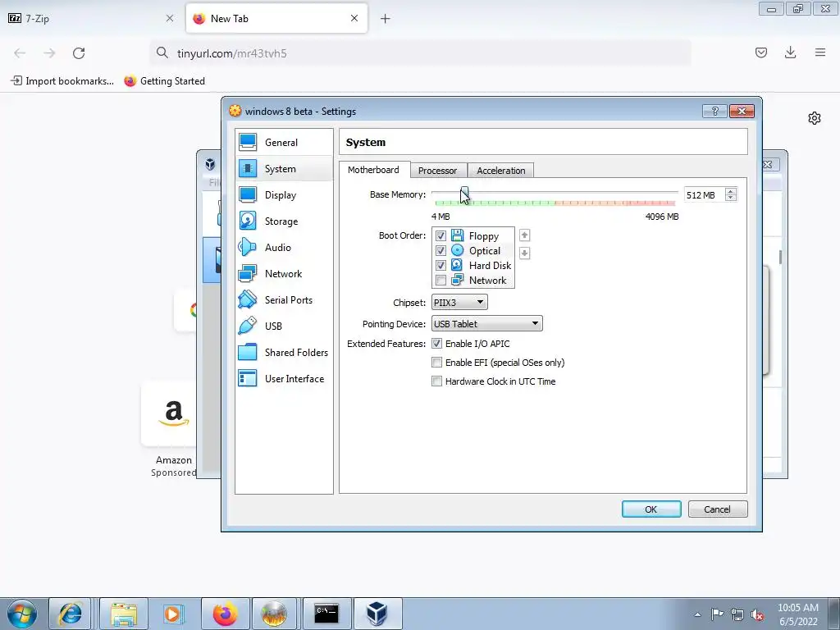Open VirtualBox from the taskbar
This screenshot has width=840, height=630.
(377, 614)
